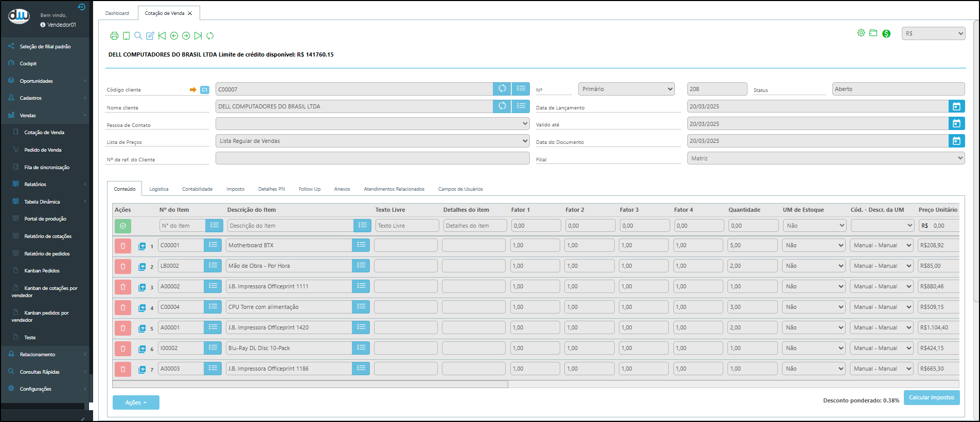The image size is (980, 422).
Task: Open description list for J.B. Impressora Officeprint 1420
Action: tap(361, 327)
